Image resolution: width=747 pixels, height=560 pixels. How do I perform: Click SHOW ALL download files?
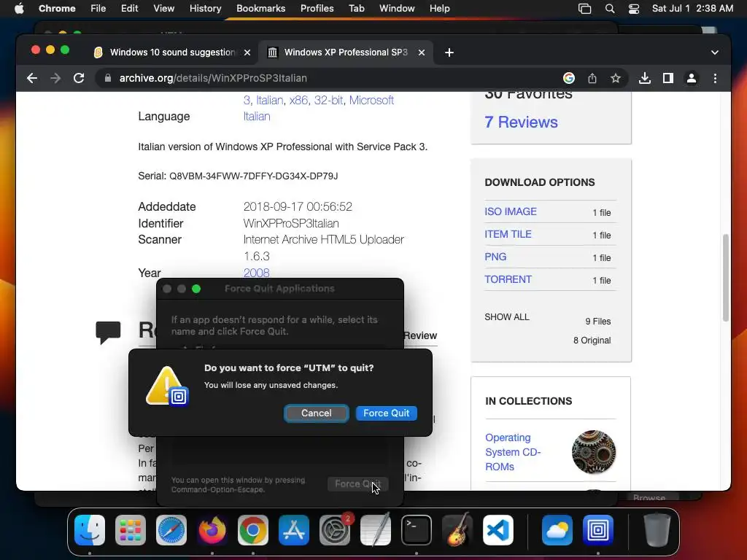[507, 317]
